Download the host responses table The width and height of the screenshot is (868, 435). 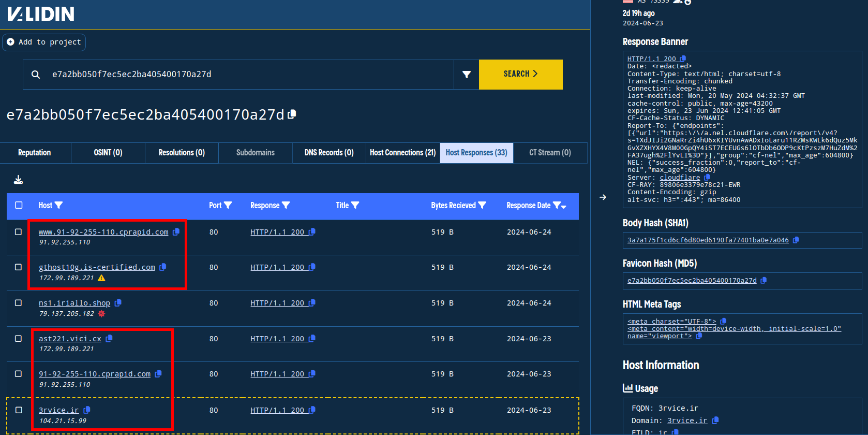[18, 180]
